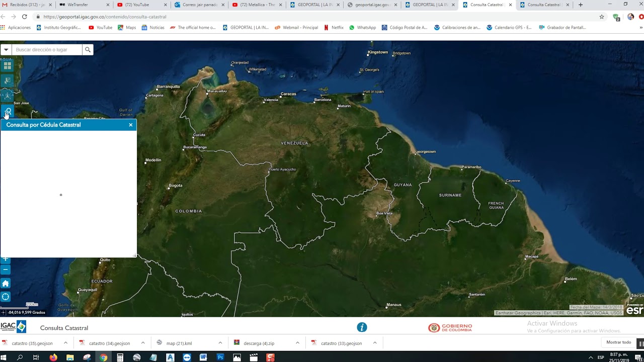This screenshot has width=644, height=362.
Task: Open Task View on taskbar
Action: pyautogui.click(x=36, y=357)
